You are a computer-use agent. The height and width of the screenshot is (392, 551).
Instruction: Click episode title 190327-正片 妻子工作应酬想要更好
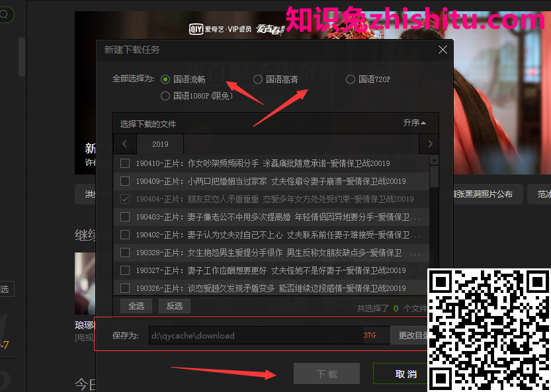[271, 270]
